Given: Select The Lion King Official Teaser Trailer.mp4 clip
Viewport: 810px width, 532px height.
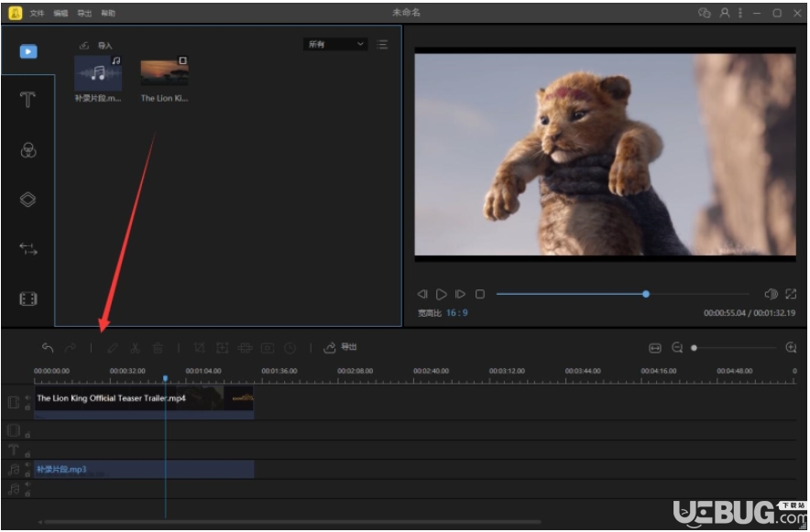Looking at the screenshot, I should coord(144,403).
